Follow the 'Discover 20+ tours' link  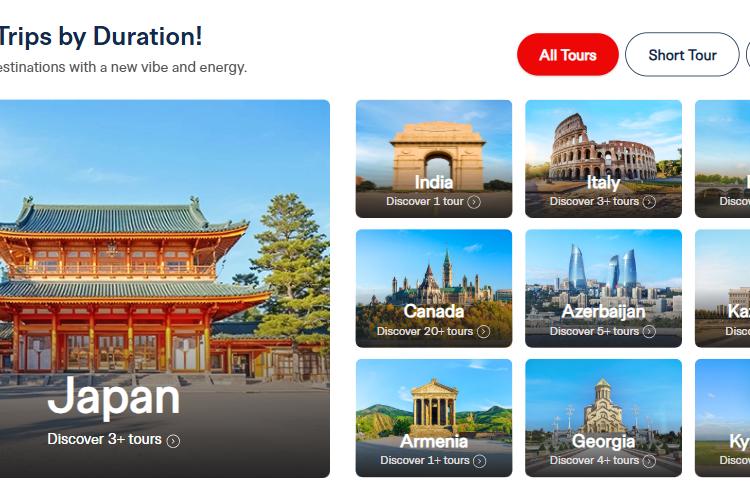coord(425,331)
